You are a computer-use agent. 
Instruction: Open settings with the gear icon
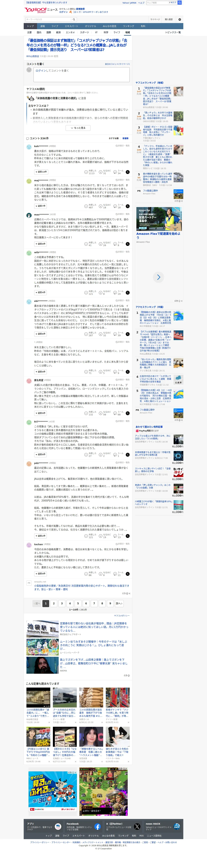tap(179, 20)
